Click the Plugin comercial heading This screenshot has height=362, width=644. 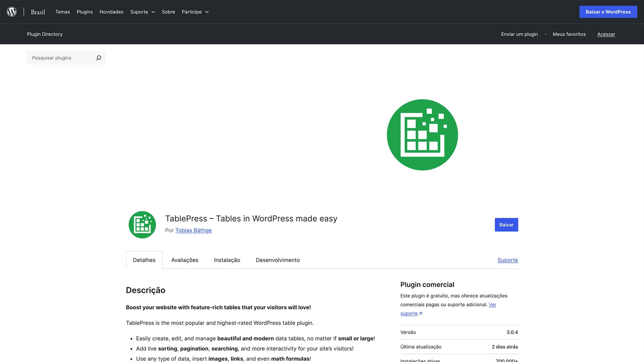(x=427, y=285)
